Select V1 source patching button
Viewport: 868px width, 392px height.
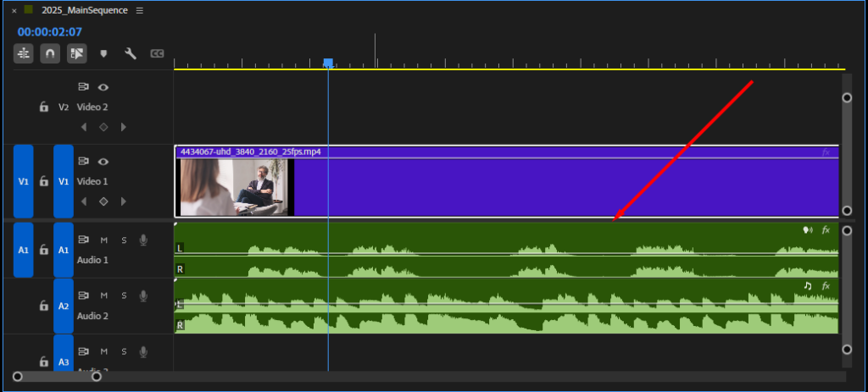[x=23, y=181]
